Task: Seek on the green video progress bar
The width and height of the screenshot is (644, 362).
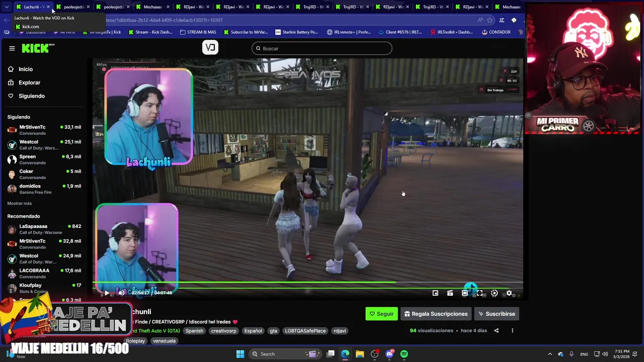Action: [x=308, y=283]
